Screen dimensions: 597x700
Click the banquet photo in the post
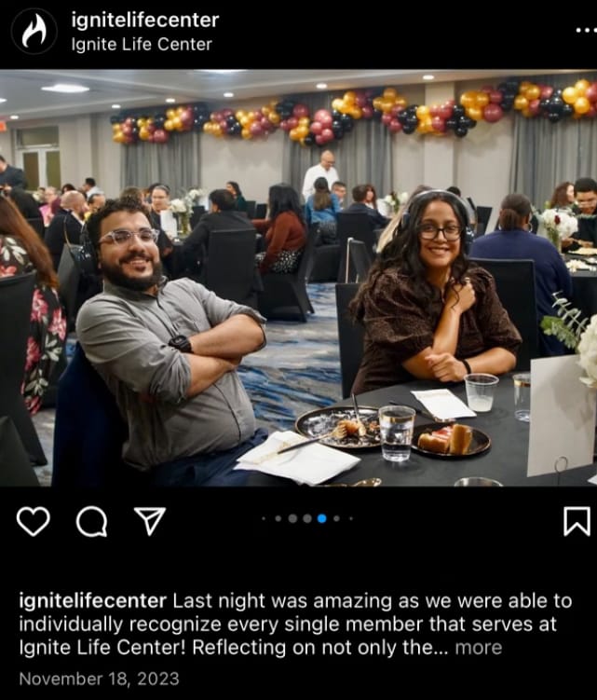298,278
